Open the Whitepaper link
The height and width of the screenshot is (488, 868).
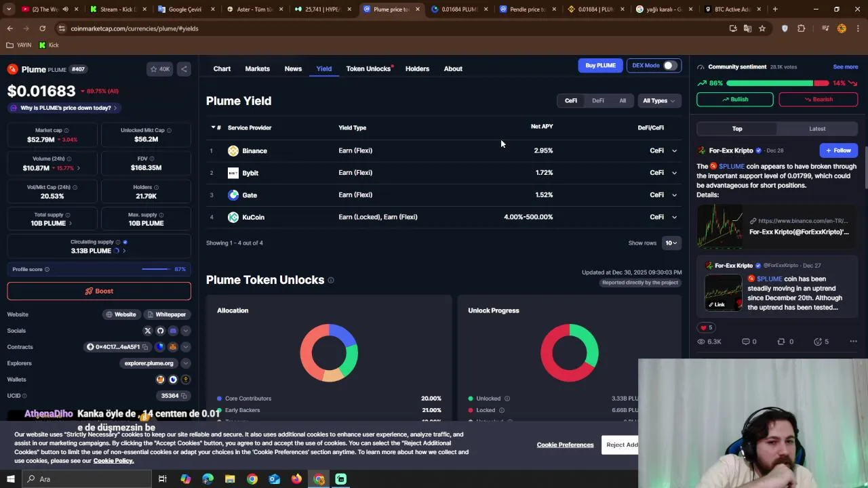coord(166,314)
